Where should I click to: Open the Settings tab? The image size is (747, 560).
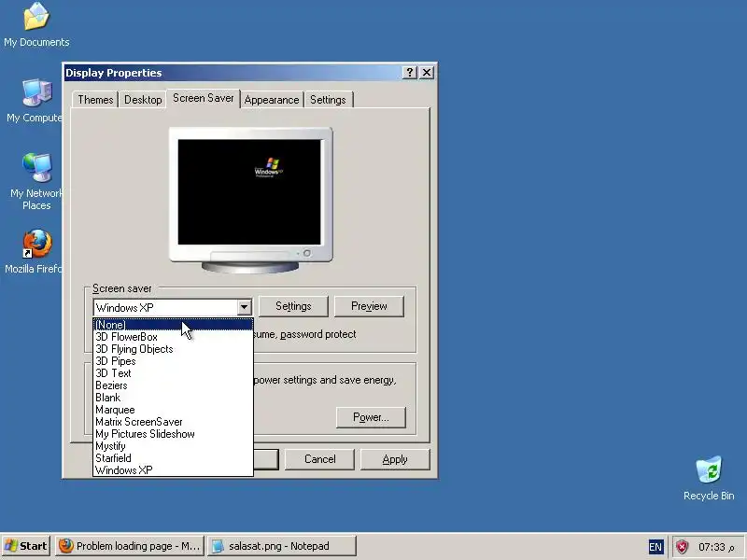[329, 100]
